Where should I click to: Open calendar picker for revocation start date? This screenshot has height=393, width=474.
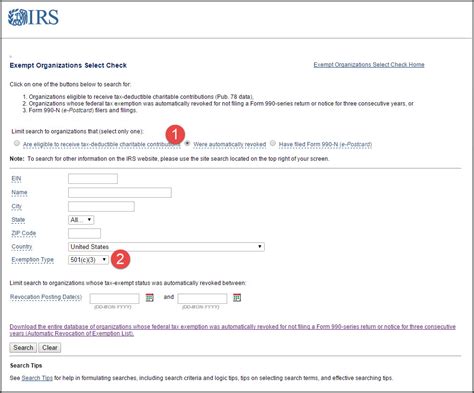point(150,298)
